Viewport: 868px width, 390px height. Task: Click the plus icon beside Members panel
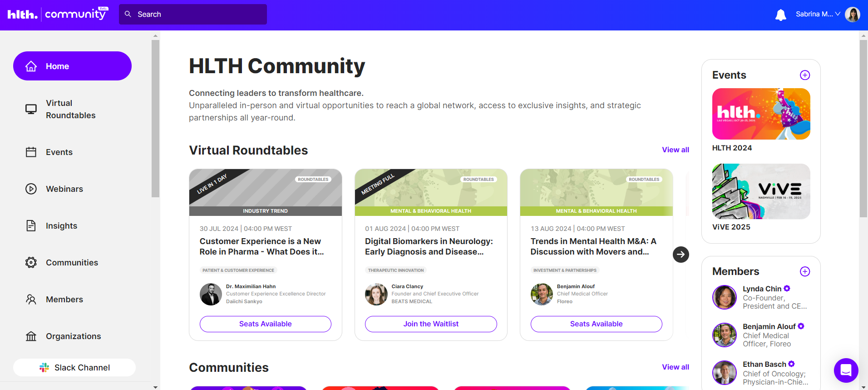[x=804, y=271]
